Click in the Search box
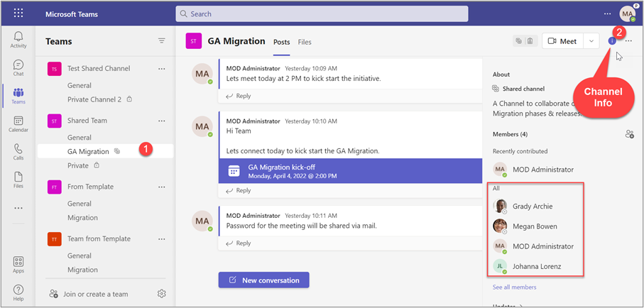This screenshot has width=644, height=308. [x=322, y=13]
